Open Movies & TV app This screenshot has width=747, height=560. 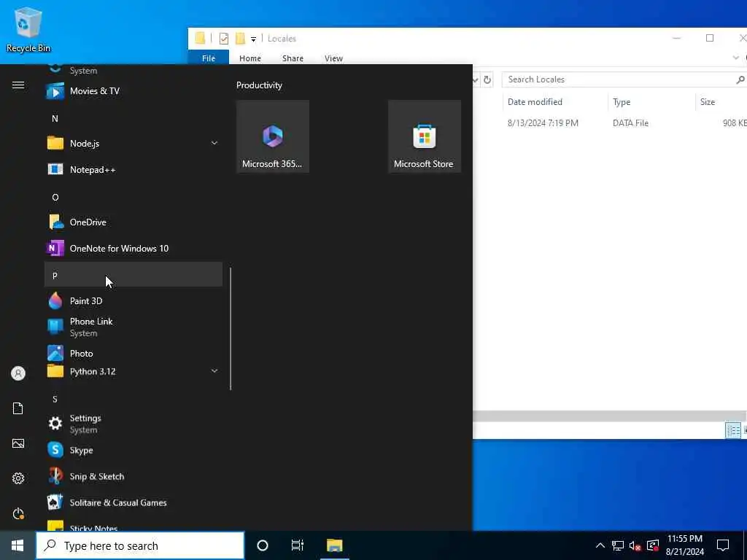click(x=133, y=91)
